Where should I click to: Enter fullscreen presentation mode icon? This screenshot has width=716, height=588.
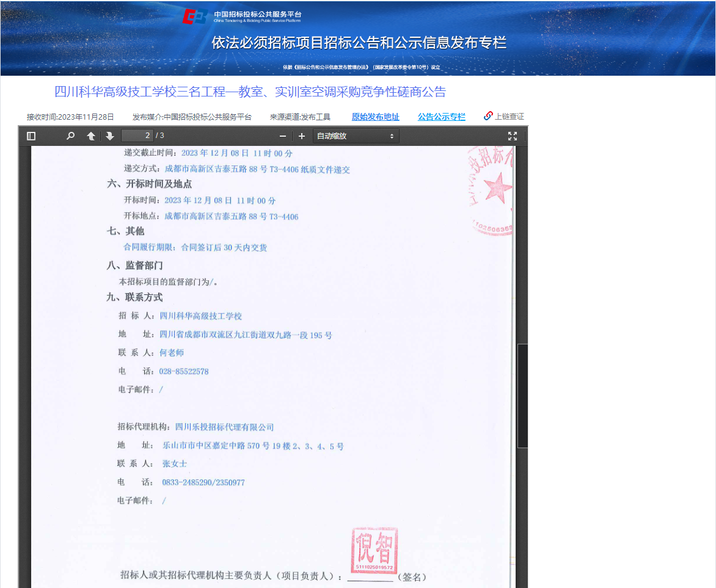click(513, 136)
